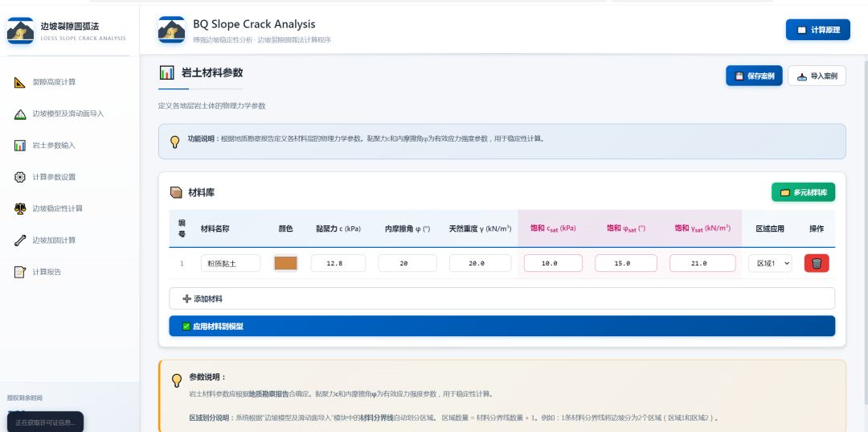
Task: Click the 操作 column header
Action: (817, 228)
